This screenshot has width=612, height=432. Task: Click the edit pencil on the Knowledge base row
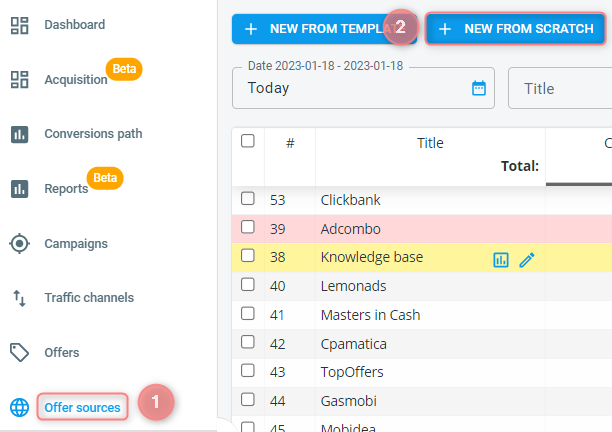(527, 259)
